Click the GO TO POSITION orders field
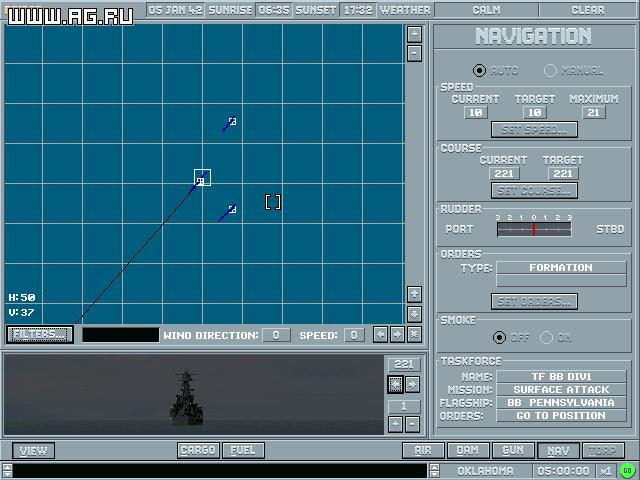 pos(561,416)
